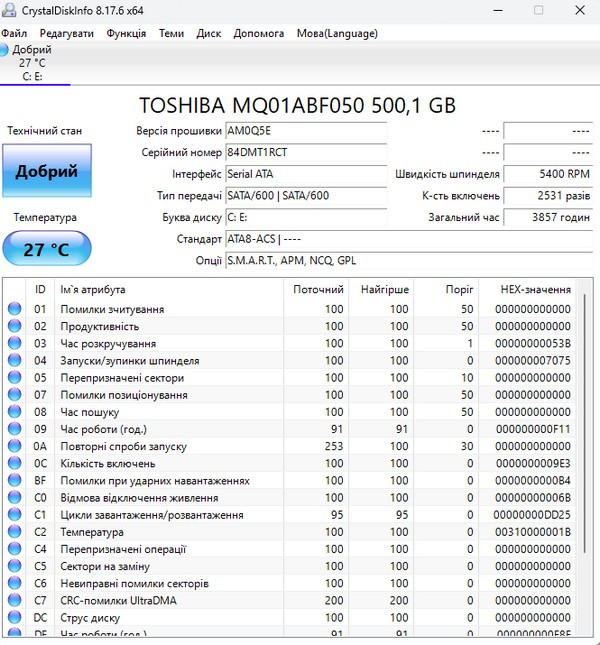Select the Добрий 27 °C disk C: E: tab

click(x=35, y=63)
